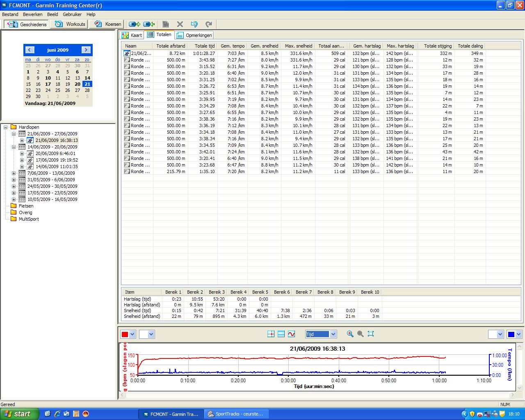This screenshot has height=420, width=525.
Task: Click the Bereik 3 column header
Action: 217,292
